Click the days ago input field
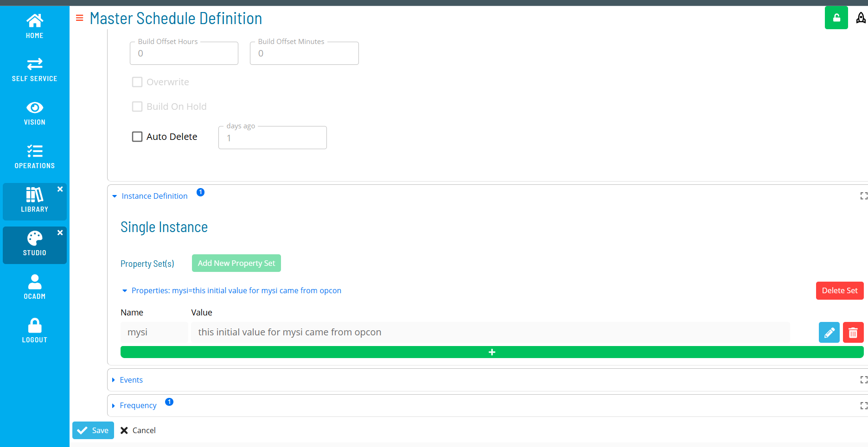The height and width of the screenshot is (447, 868). [272, 137]
